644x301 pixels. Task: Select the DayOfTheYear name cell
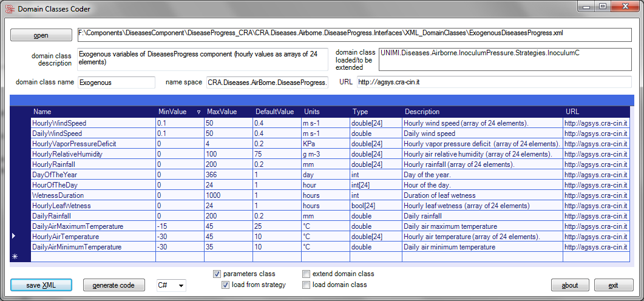point(93,175)
